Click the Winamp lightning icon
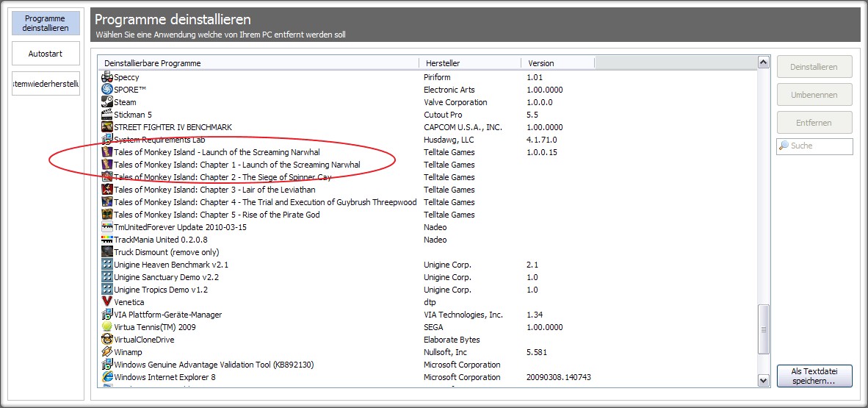The width and height of the screenshot is (868, 408). pyautogui.click(x=107, y=352)
